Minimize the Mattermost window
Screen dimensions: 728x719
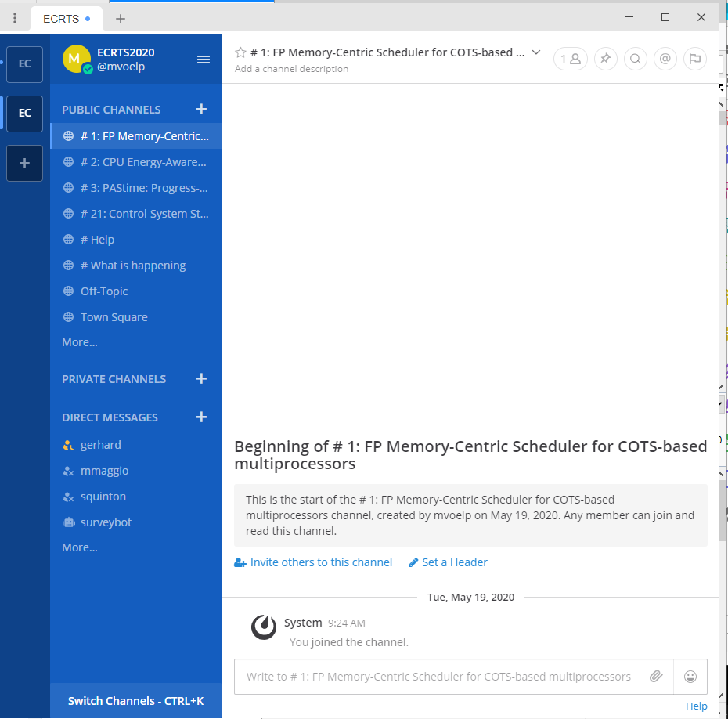pyautogui.click(x=629, y=17)
